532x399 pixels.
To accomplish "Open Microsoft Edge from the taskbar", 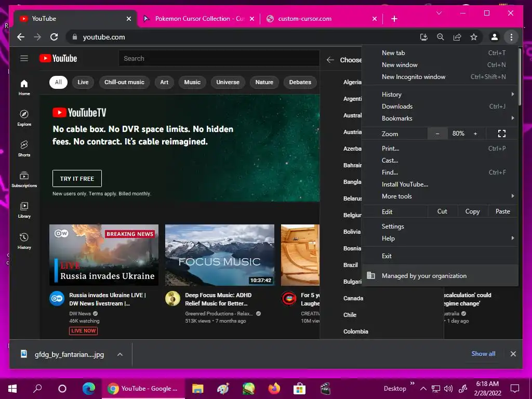I will click(x=89, y=389).
